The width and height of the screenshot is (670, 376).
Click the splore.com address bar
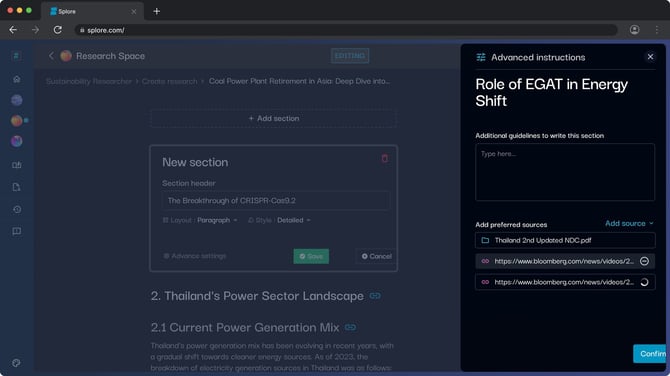point(346,30)
